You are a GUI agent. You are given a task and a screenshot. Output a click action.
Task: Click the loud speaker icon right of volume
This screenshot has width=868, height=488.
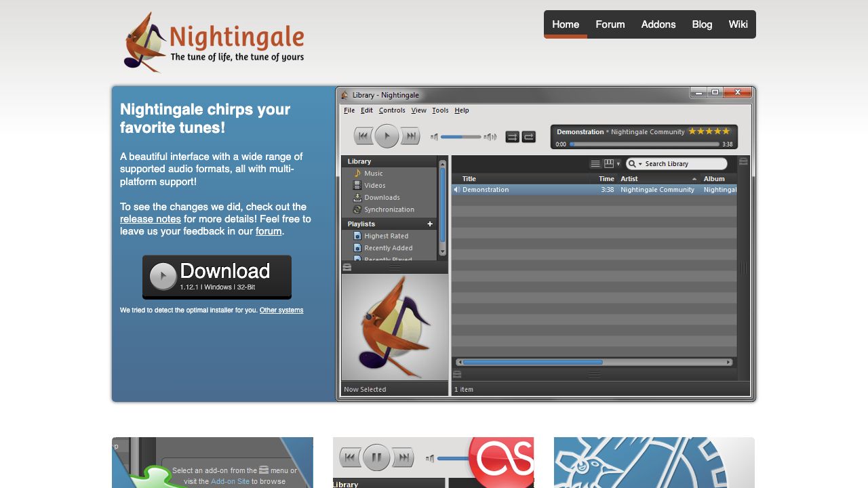click(x=490, y=137)
